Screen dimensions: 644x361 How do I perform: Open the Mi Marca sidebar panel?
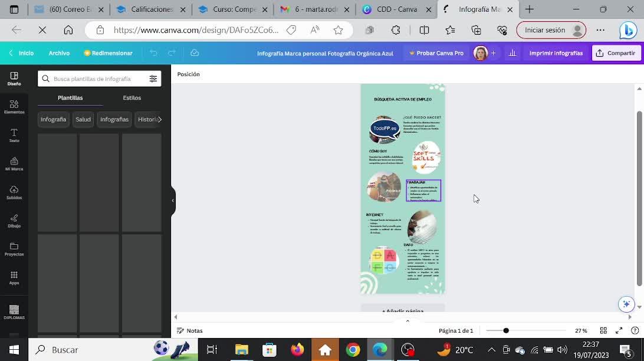coord(14,164)
